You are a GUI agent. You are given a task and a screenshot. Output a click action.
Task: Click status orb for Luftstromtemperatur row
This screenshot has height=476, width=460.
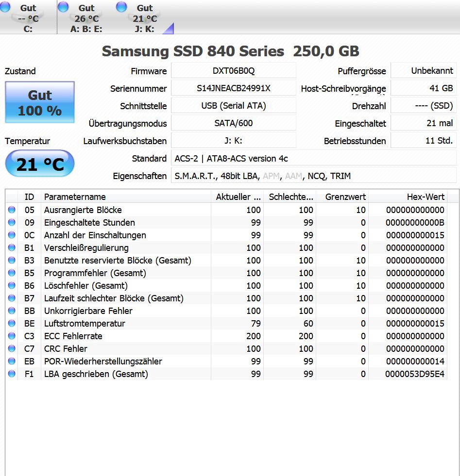pyautogui.click(x=12, y=323)
